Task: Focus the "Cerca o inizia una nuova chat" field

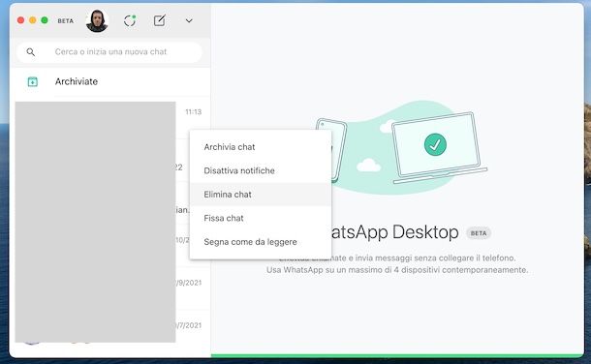Action: (109, 52)
